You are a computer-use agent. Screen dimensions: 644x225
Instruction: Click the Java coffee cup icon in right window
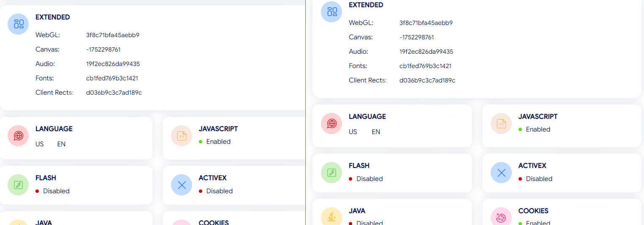pos(332,217)
